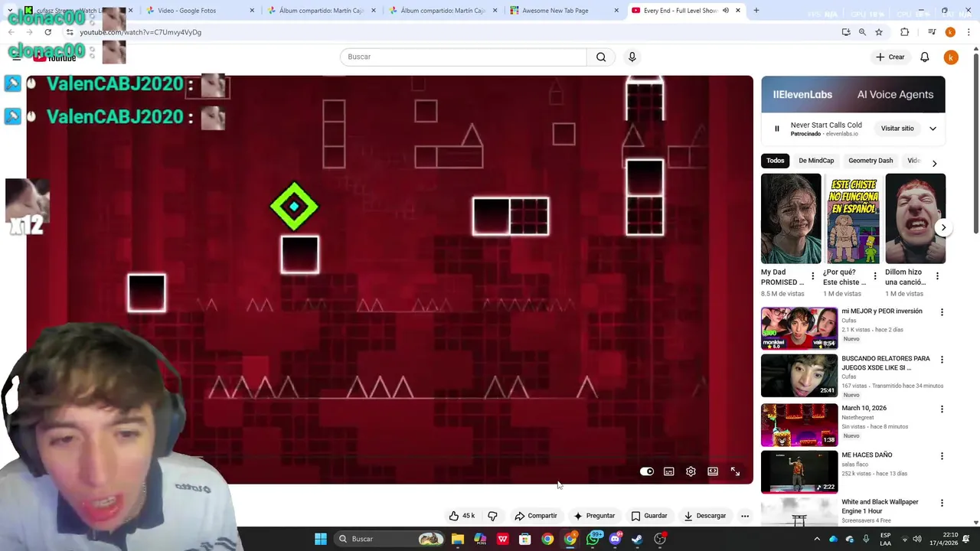Show the next shorts with the right arrow
This screenshot has height=551, width=980.
coord(943,227)
